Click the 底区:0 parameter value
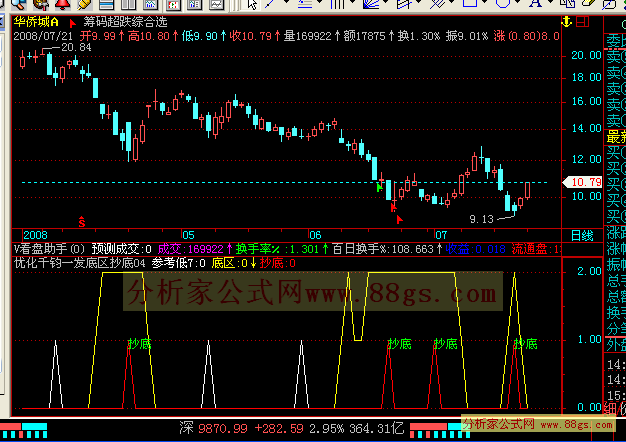 click(230, 263)
